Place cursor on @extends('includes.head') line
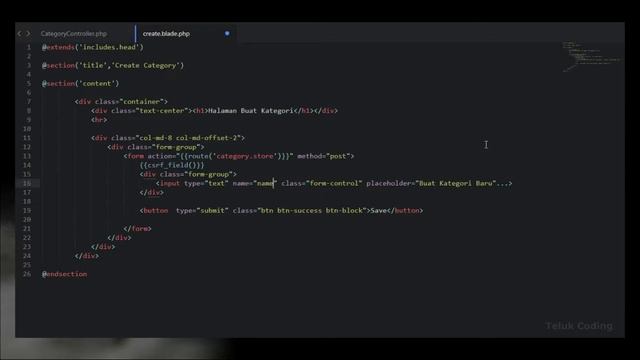This screenshot has width=640, height=360. coord(93,47)
